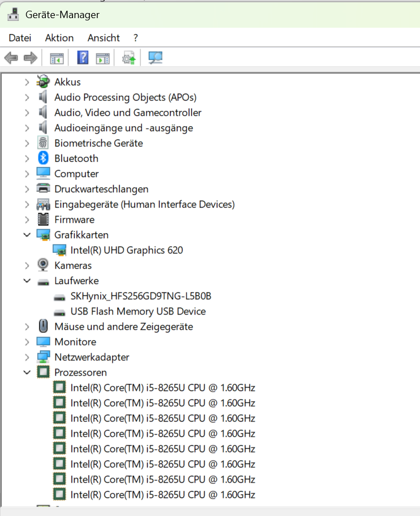420x516 pixels.
Task: Collapse the Laufwerke category
Action: (x=27, y=281)
